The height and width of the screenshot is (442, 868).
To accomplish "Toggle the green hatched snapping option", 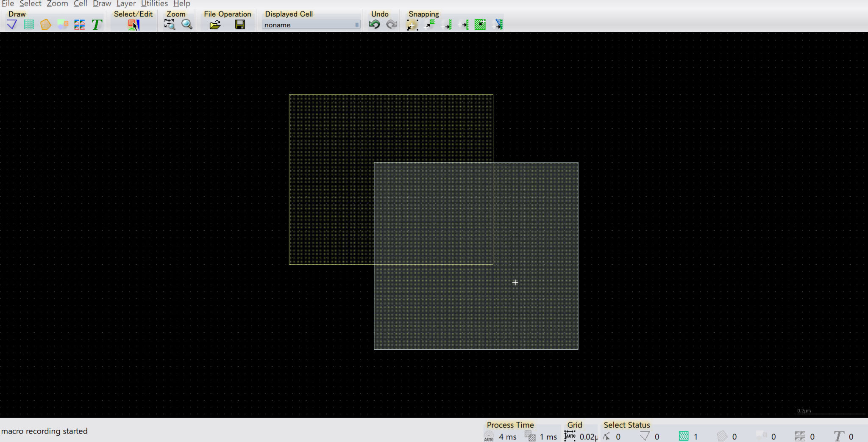I will (x=480, y=25).
